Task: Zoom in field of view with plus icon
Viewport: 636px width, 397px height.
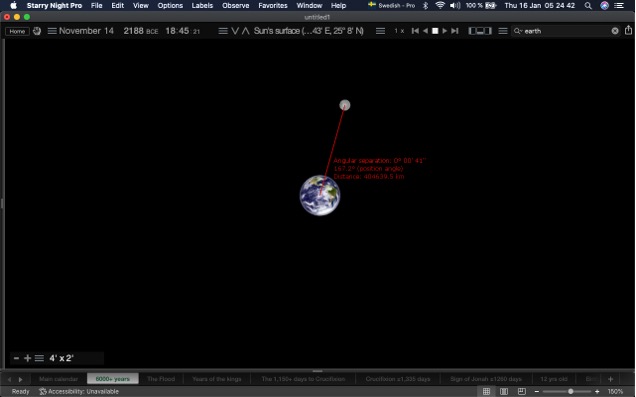Action: click(28, 358)
